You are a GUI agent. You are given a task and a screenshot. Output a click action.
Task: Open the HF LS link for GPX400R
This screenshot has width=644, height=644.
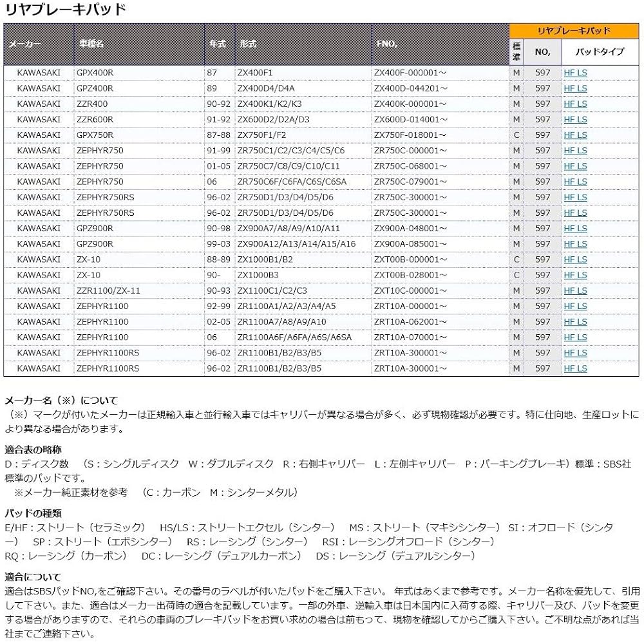coord(575,73)
